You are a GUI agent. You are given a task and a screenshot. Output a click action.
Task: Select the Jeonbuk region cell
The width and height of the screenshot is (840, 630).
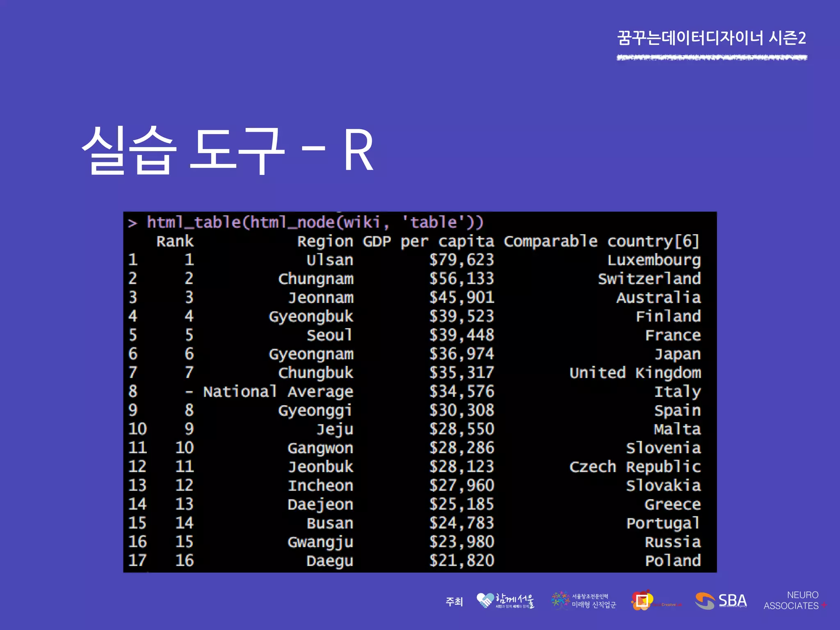(321, 467)
